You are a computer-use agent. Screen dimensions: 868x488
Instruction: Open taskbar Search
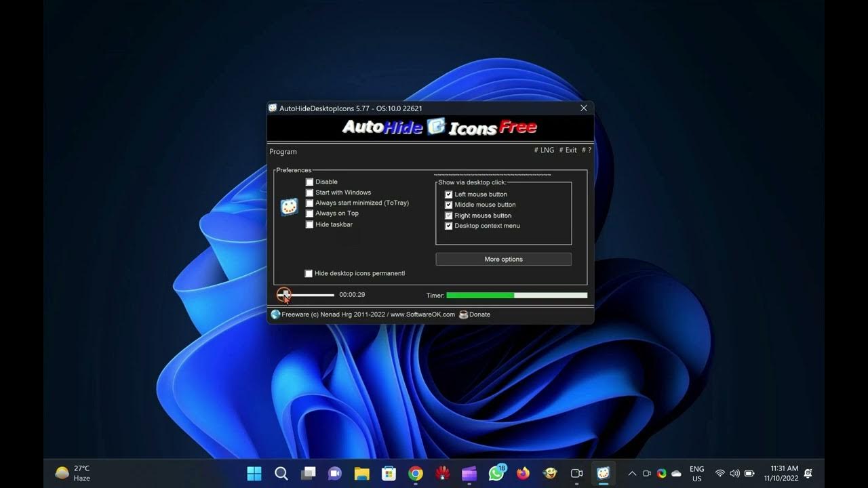pos(281,473)
